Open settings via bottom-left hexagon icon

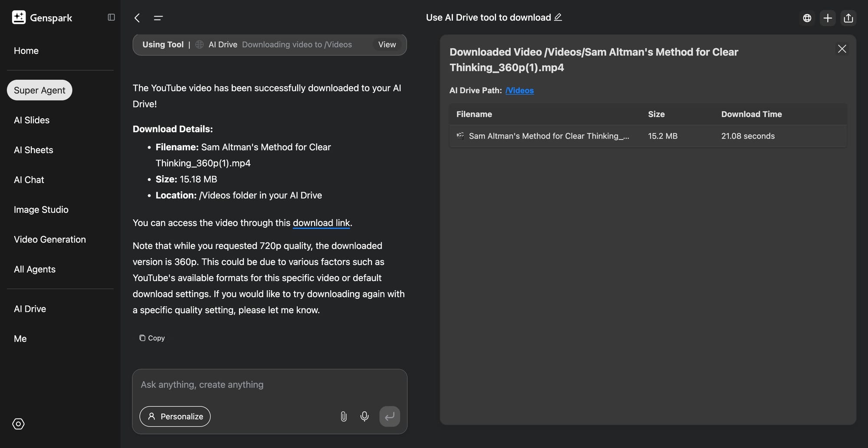18,424
